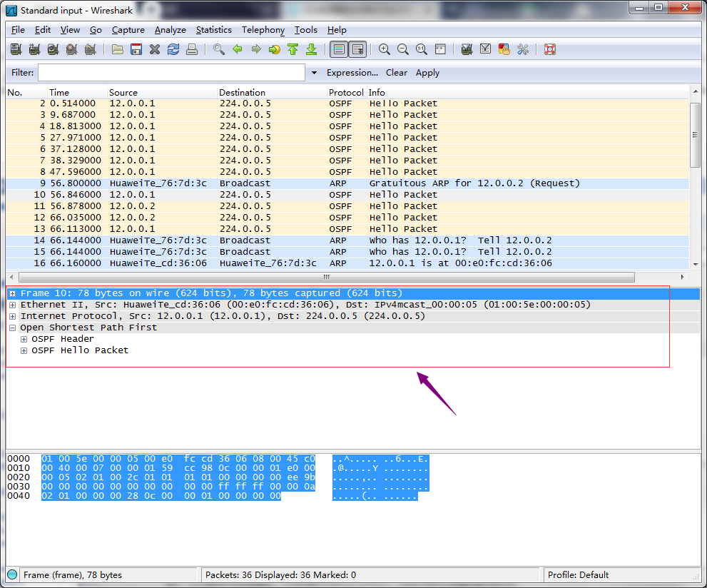The width and height of the screenshot is (707, 588).
Task: Clear the display filter
Action: pyautogui.click(x=397, y=73)
